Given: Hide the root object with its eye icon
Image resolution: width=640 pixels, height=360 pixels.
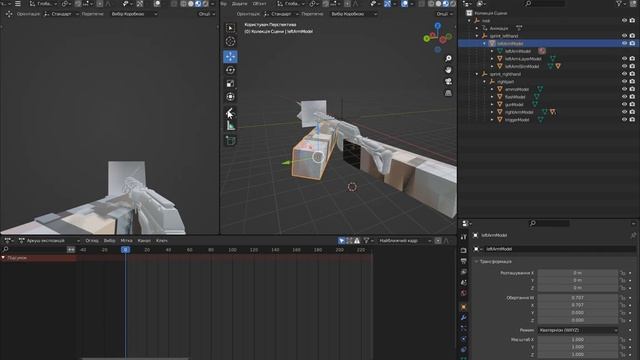Looking at the screenshot, I should pyautogui.click(x=624, y=20).
